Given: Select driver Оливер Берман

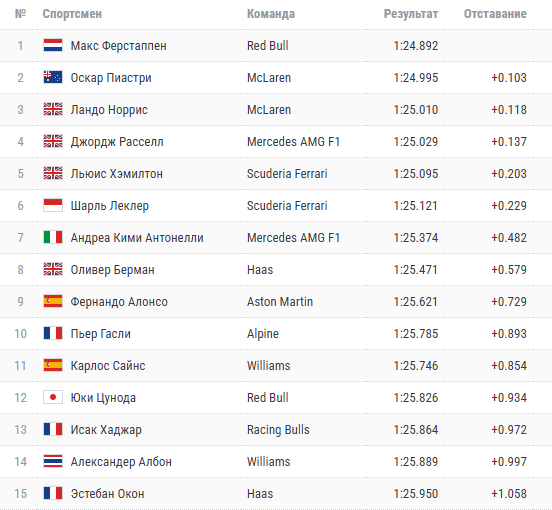Looking at the screenshot, I should click(112, 270).
